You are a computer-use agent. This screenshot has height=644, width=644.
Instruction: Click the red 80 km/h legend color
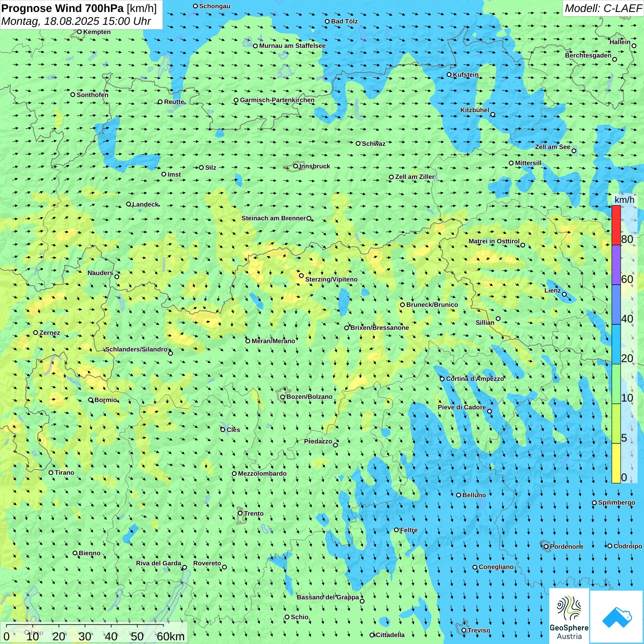point(616,225)
